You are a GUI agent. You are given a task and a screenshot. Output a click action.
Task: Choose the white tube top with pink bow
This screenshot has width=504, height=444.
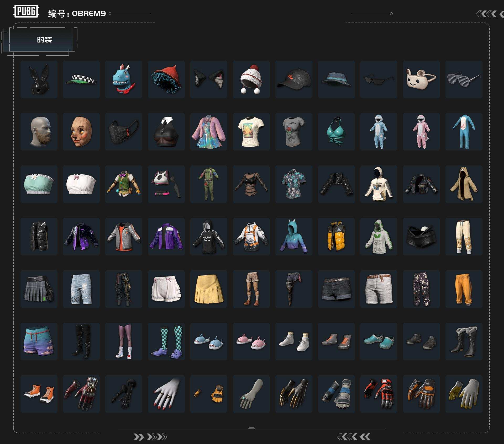[x=81, y=184]
